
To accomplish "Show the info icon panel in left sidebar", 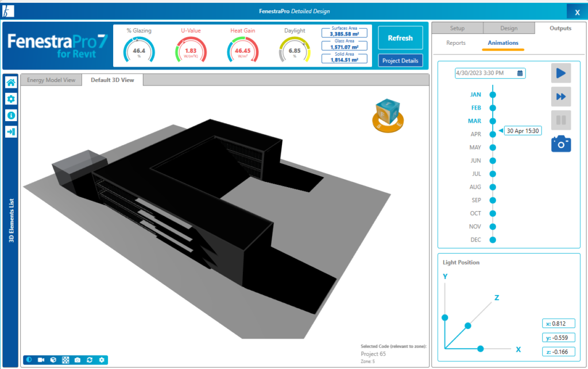I will point(11,115).
